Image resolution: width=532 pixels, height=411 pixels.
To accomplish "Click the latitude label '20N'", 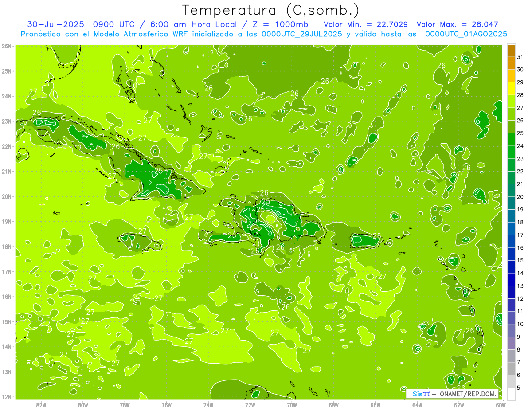I will click(x=7, y=196).
